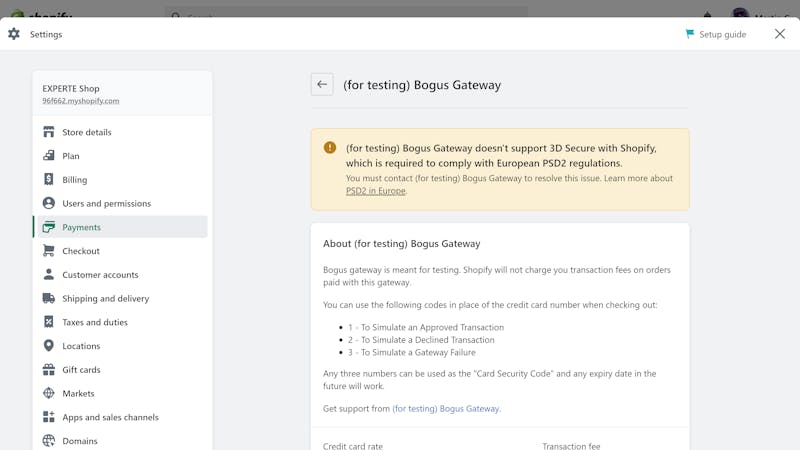Click the Apps and sales channels icon
The width and height of the screenshot is (800, 450).
click(48, 417)
